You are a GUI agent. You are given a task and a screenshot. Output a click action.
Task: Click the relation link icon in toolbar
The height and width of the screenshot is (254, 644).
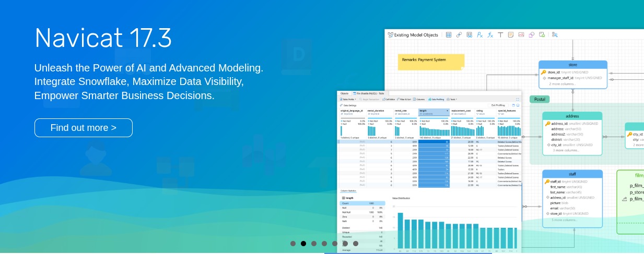(x=459, y=35)
